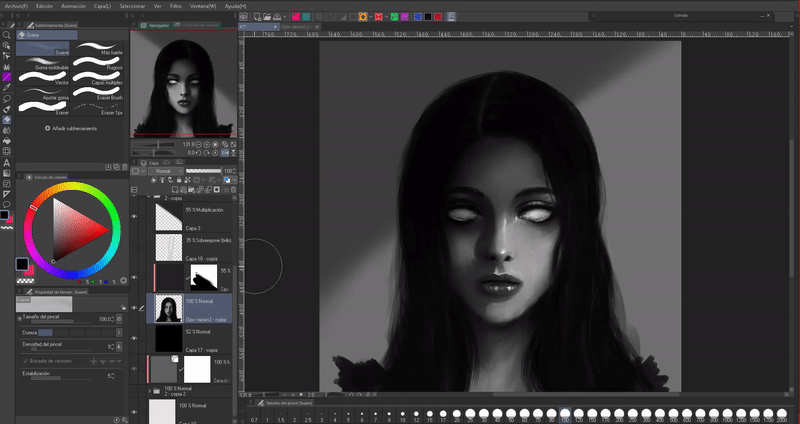Click Añadir subherramienta button

tap(71, 128)
